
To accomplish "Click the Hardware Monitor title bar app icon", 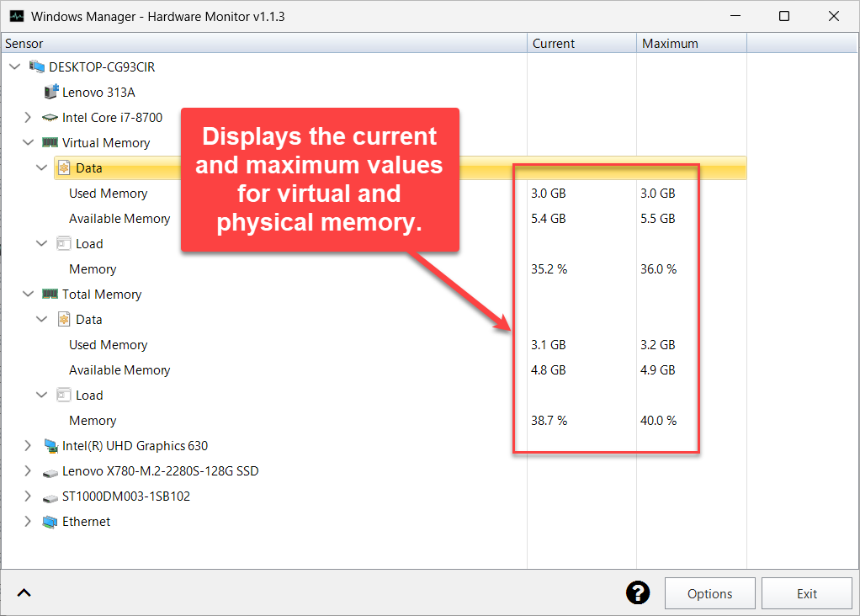I will click(x=17, y=16).
